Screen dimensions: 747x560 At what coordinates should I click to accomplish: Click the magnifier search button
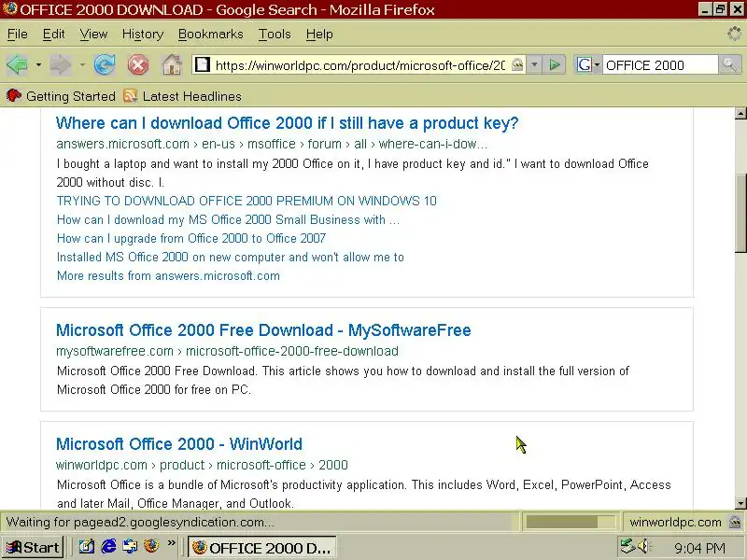click(x=729, y=64)
